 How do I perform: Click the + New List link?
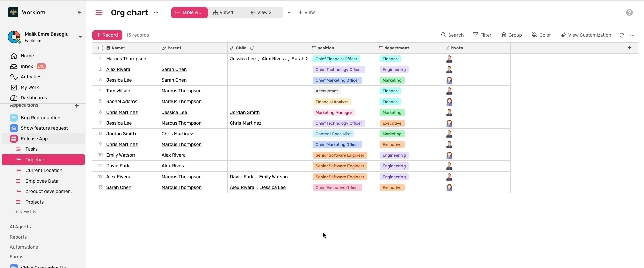[26, 212]
